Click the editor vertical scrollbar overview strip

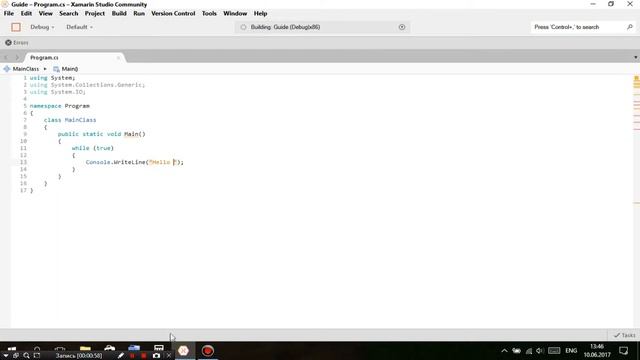[x=636, y=200]
